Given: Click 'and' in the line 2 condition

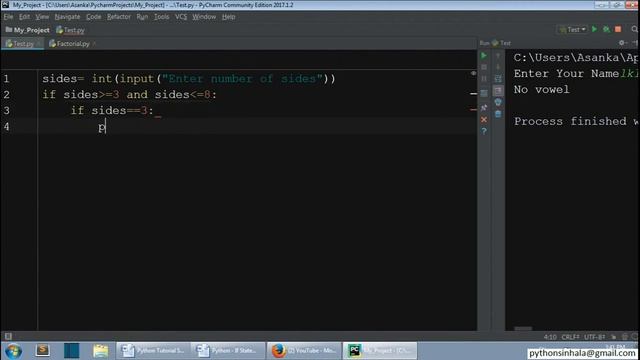Looking at the screenshot, I should 137,95.
